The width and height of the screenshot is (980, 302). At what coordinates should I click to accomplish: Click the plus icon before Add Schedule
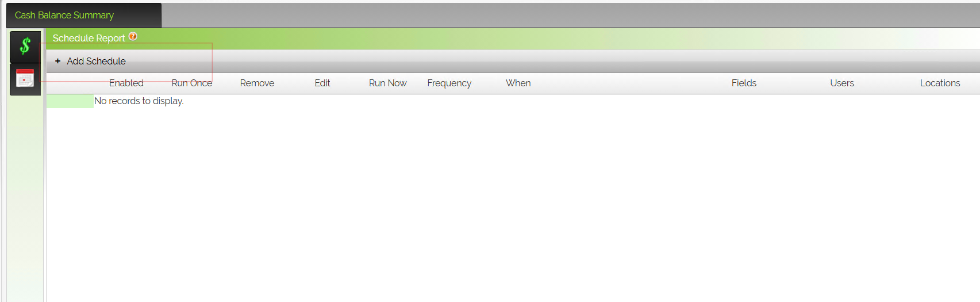[57, 61]
